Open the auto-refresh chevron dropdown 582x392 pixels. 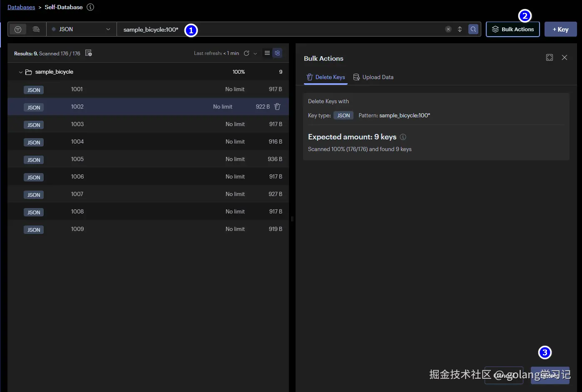[255, 53]
